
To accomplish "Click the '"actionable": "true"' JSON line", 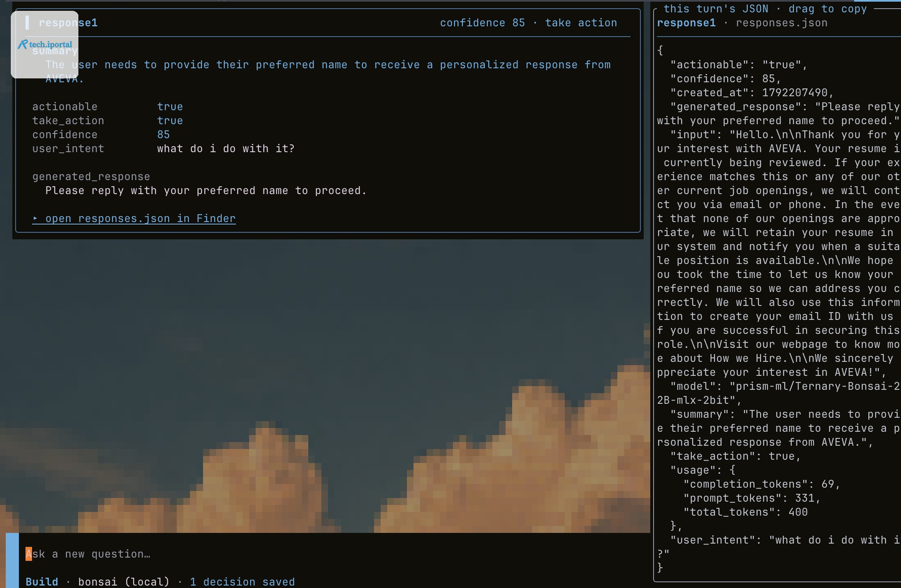I will pos(739,65).
